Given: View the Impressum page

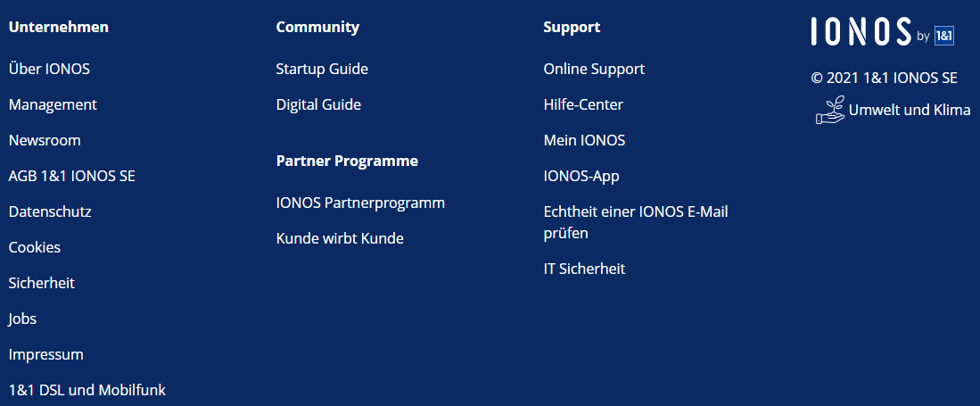Looking at the screenshot, I should (46, 355).
